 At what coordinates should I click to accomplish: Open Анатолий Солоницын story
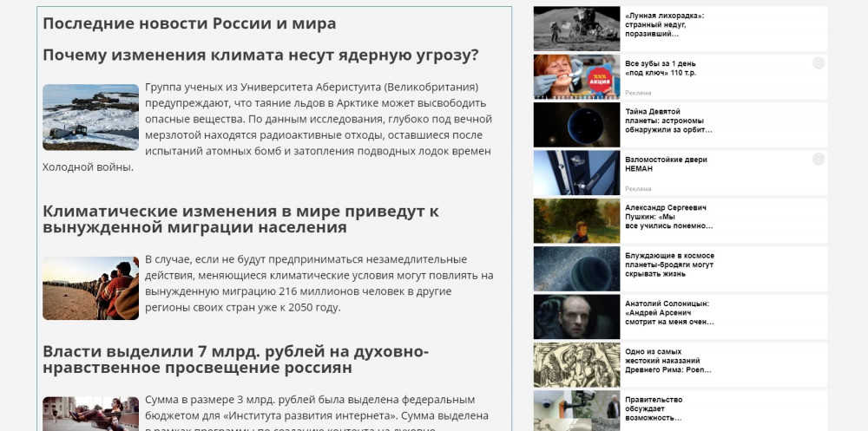[669, 313]
